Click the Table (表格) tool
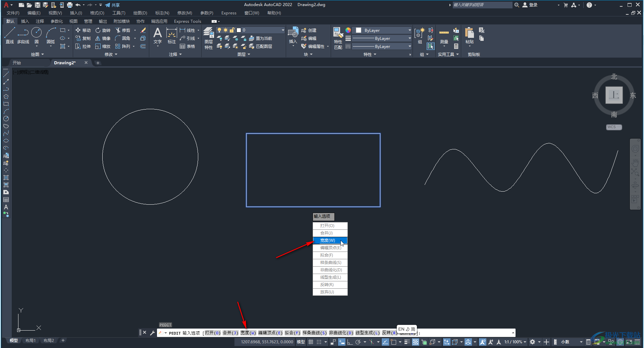The image size is (644, 348). pyautogui.click(x=187, y=46)
